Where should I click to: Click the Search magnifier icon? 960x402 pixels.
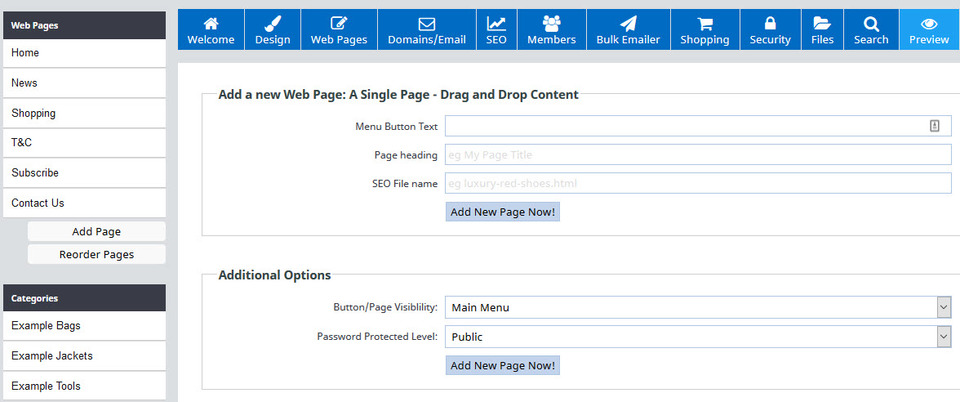point(871,24)
